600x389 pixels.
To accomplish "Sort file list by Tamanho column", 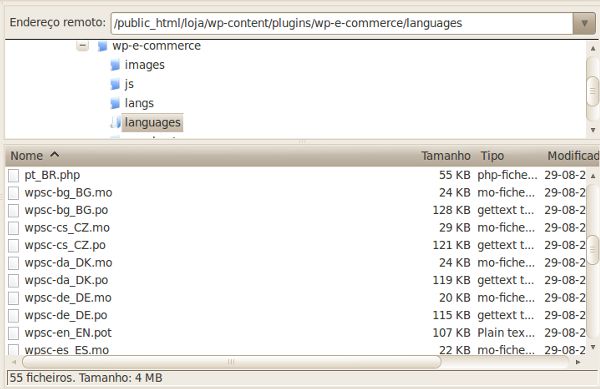I will (446, 156).
